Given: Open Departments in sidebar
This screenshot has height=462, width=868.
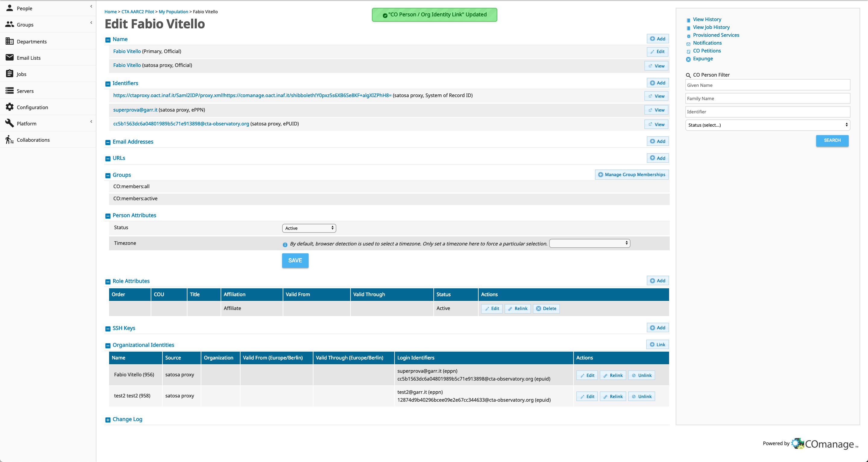Looking at the screenshot, I should (x=48, y=41).
